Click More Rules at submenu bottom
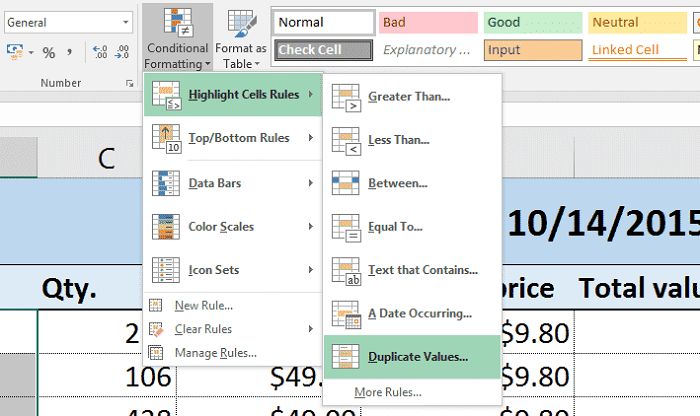Screen dimensions: 700x416 point(387,392)
